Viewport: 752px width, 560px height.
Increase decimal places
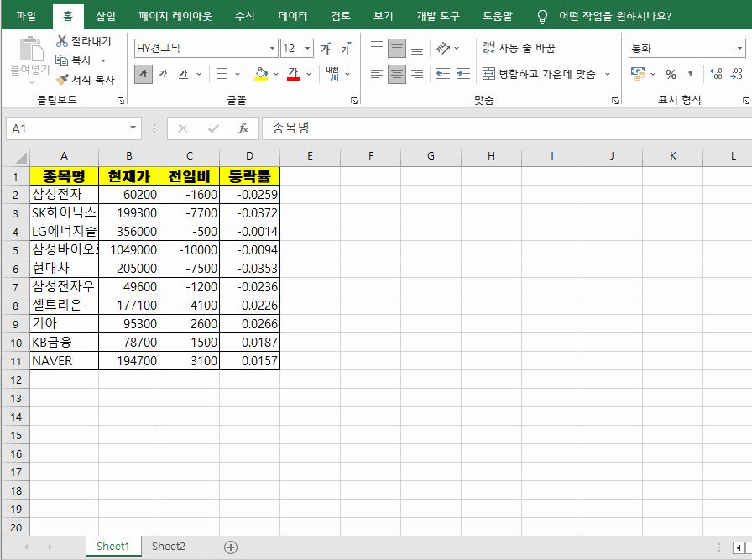pyautogui.click(x=716, y=74)
